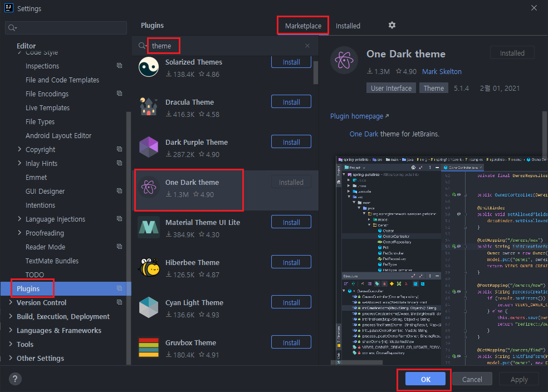The width and height of the screenshot is (548, 392).
Task: Expand the Copyright settings node
Action: [19, 149]
